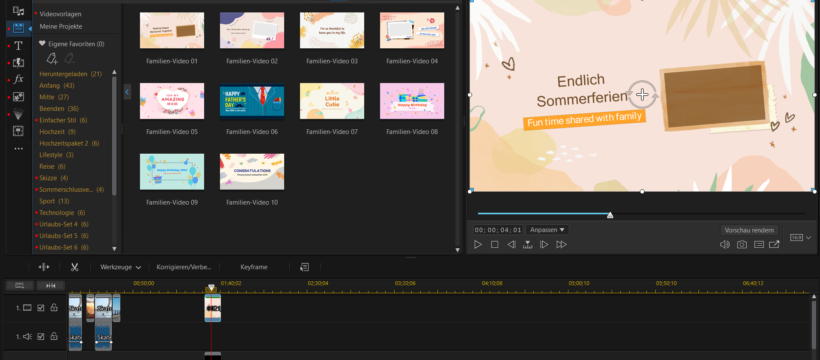Select Urlaubs-Set 5 (6) category
820x360 pixels.
coord(64,235)
